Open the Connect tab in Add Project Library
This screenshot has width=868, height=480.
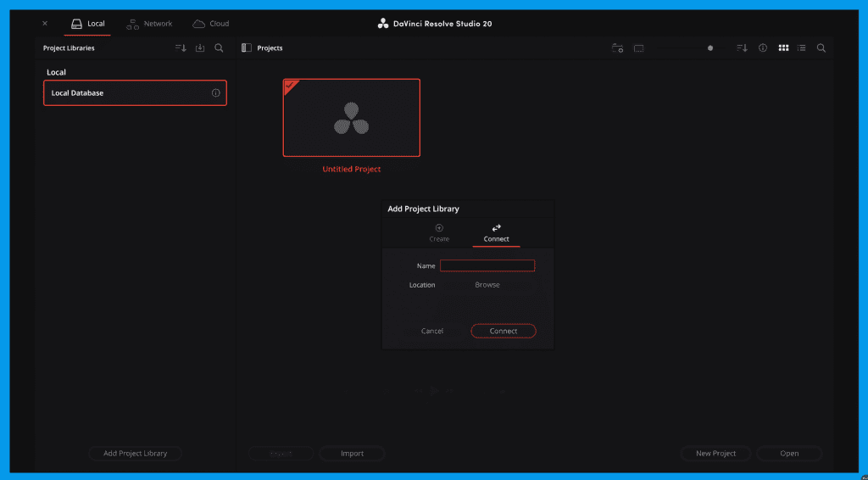496,233
